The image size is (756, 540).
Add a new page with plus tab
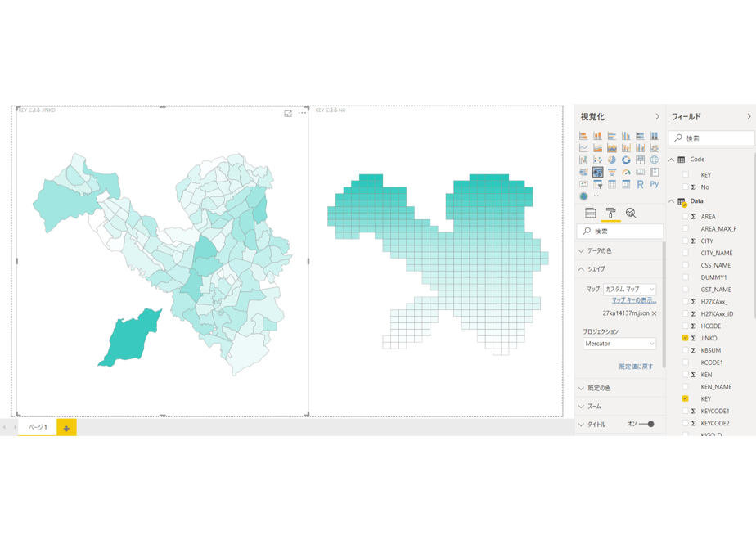[x=66, y=428]
